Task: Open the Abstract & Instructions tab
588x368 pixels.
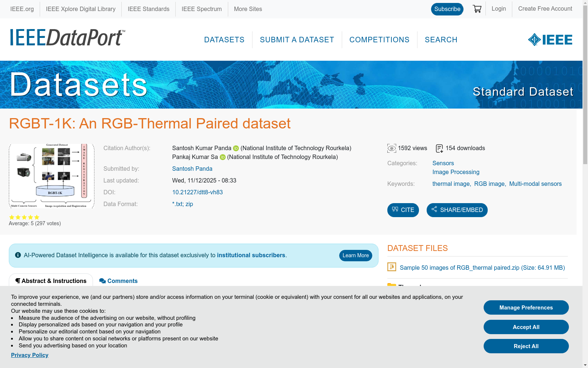Action: click(x=51, y=281)
